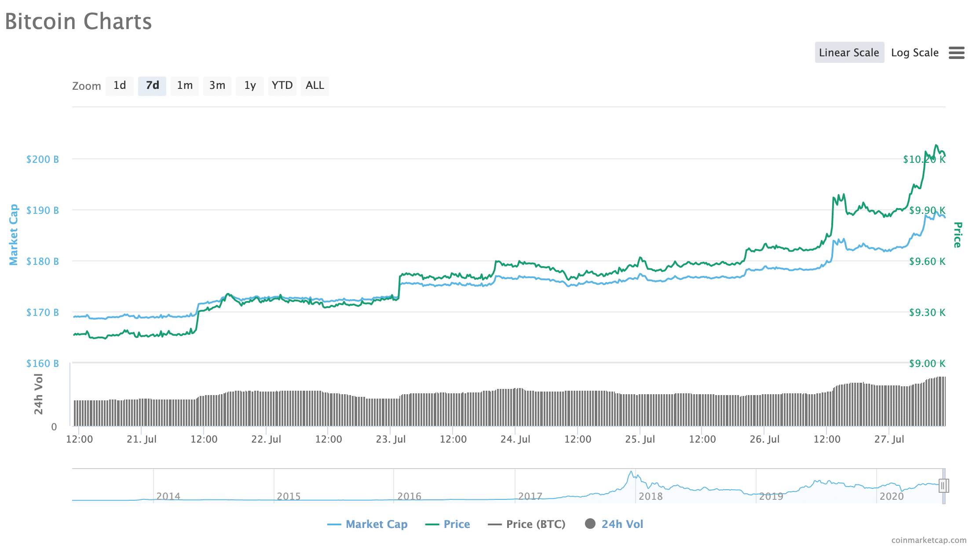980x557 pixels.
Task: Open coinmarketcap.com credit link
Action: click(x=929, y=540)
